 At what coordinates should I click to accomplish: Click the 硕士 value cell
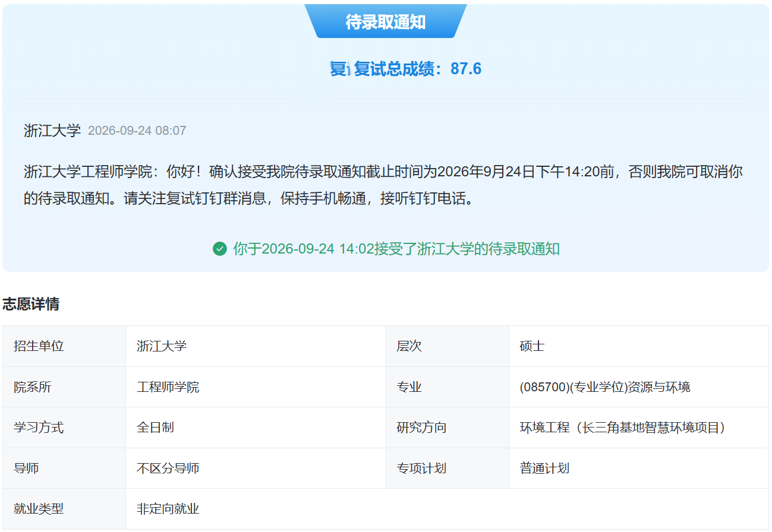(639, 346)
